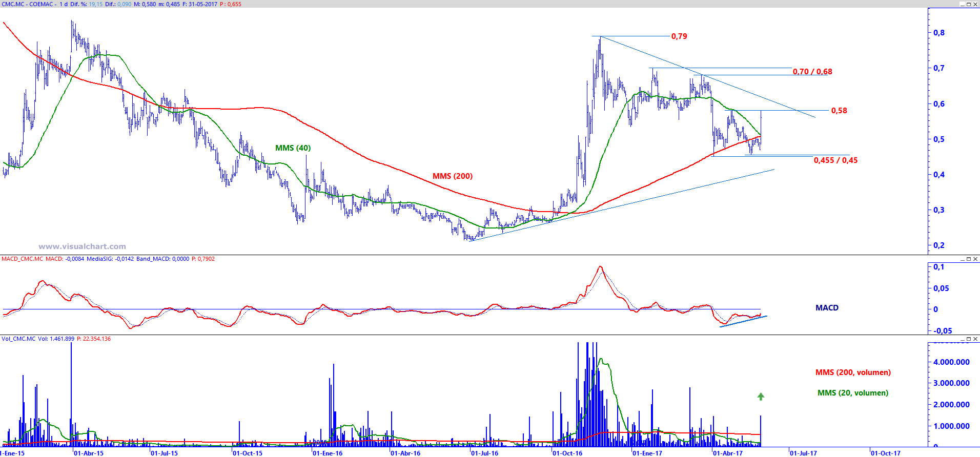Click the green 'MMS (40)' label
The width and height of the screenshot is (980, 457).
pyautogui.click(x=293, y=148)
